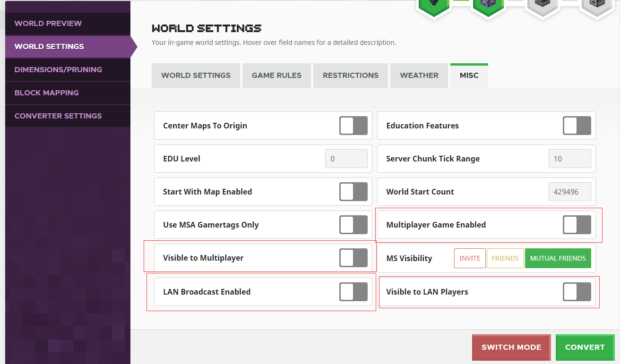Set MS Visibility to Invite
This screenshot has width=620, height=364.
(x=470, y=258)
